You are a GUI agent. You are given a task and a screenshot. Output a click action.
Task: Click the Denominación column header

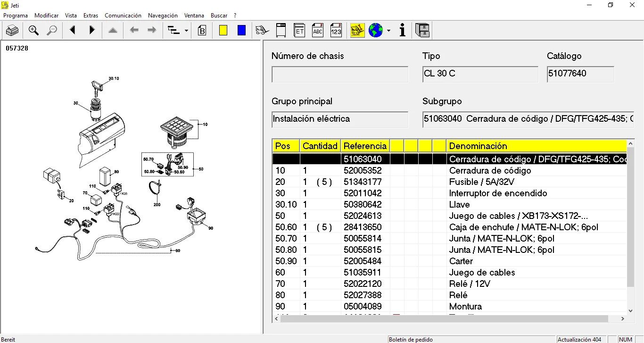pos(537,146)
